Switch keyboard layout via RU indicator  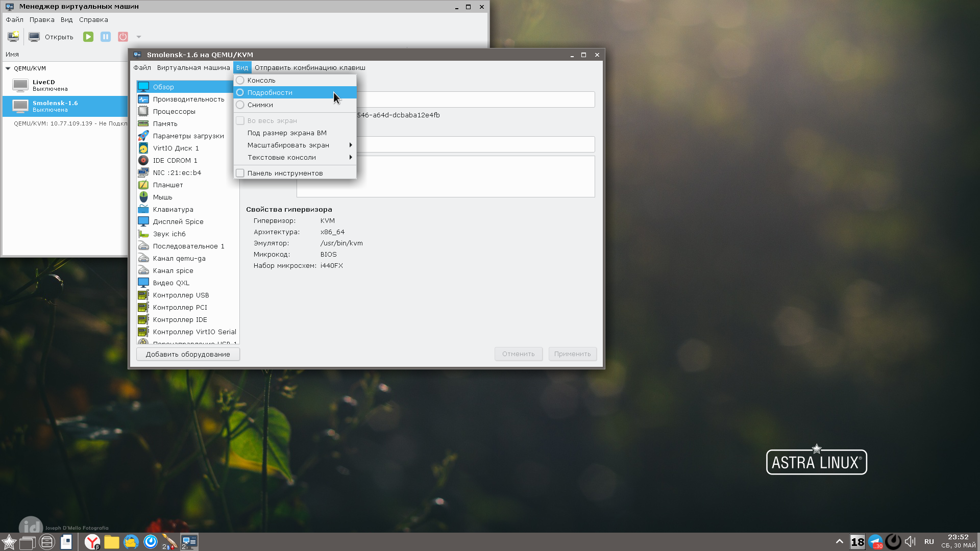pos(929,542)
